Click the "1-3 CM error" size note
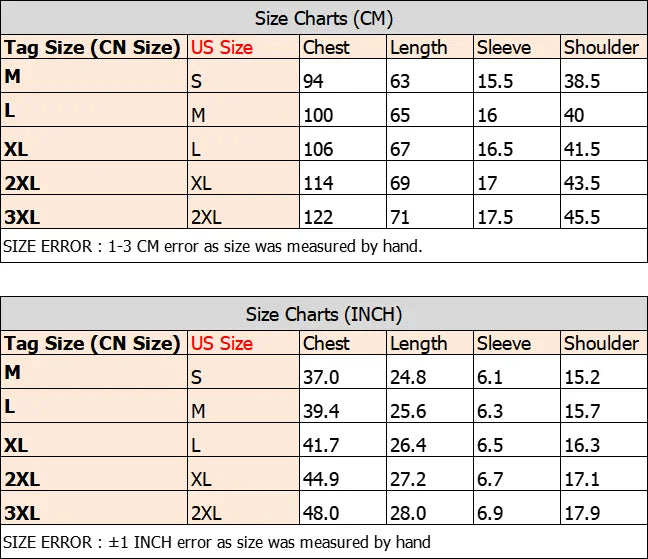Image resolution: width=648 pixels, height=559 pixels. [x=213, y=246]
